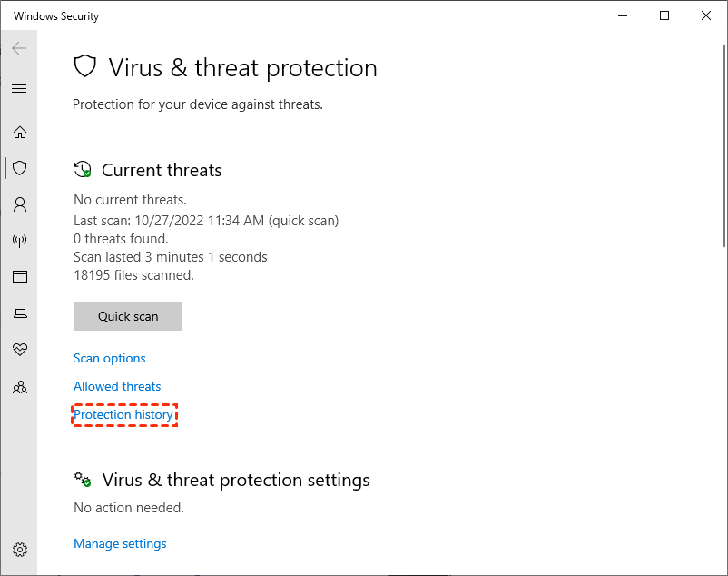The width and height of the screenshot is (728, 576).
Task: Click the scrollbar down arrow
Action: pos(721,568)
